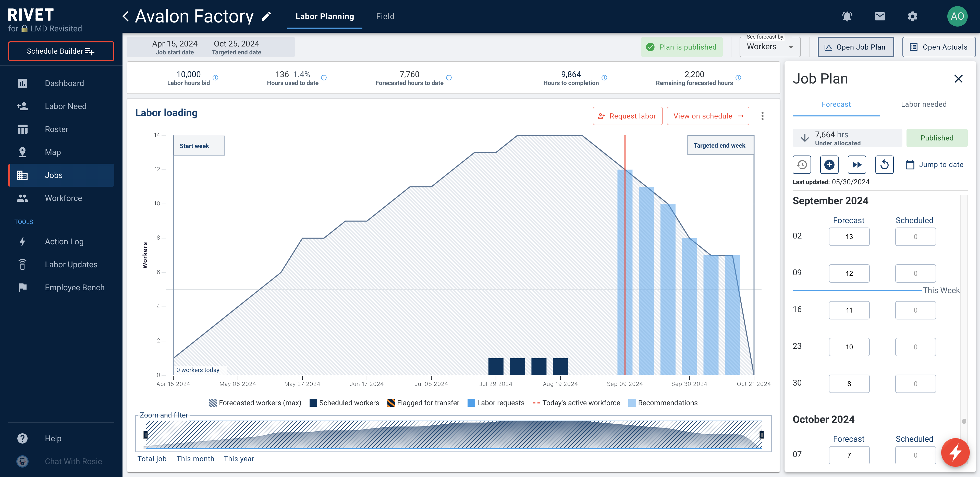This screenshot has width=980, height=477.
Task: Switch to the Labor Planning tab
Action: pos(325,16)
